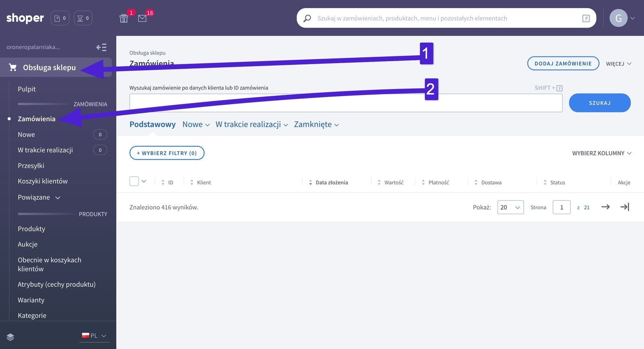Click the user avatar G
644x349 pixels.
coord(618,18)
